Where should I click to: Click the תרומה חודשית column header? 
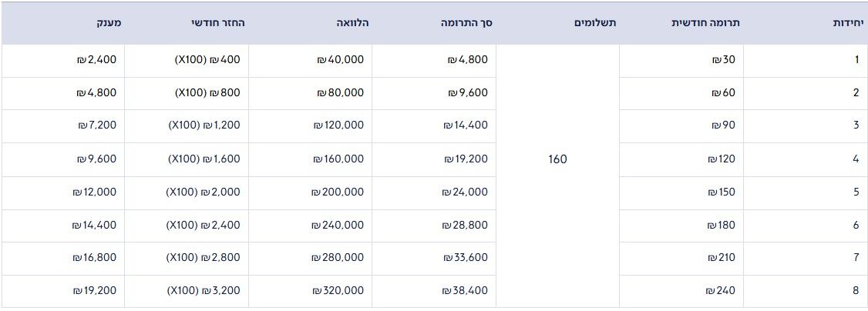coord(707,23)
